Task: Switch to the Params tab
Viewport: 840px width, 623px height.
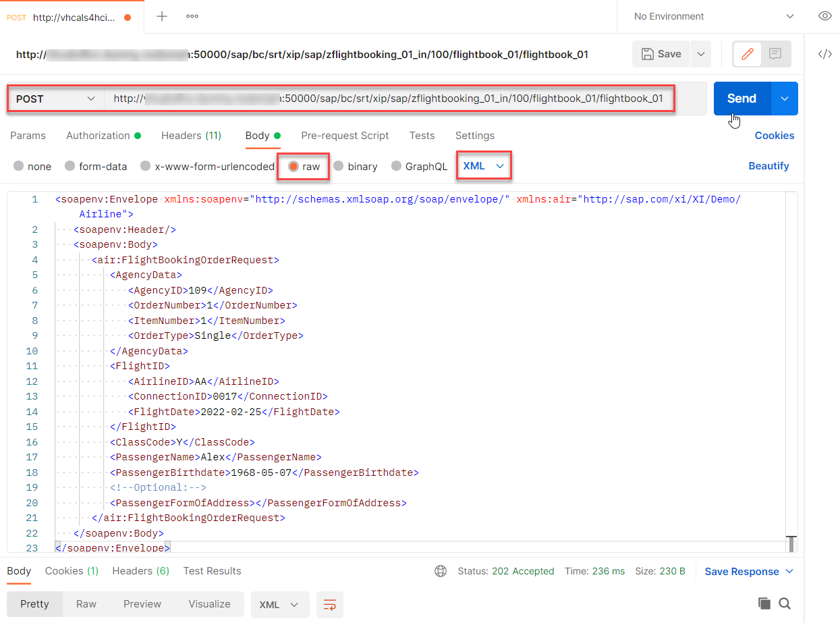Action: pyautogui.click(x=28, y=135)
